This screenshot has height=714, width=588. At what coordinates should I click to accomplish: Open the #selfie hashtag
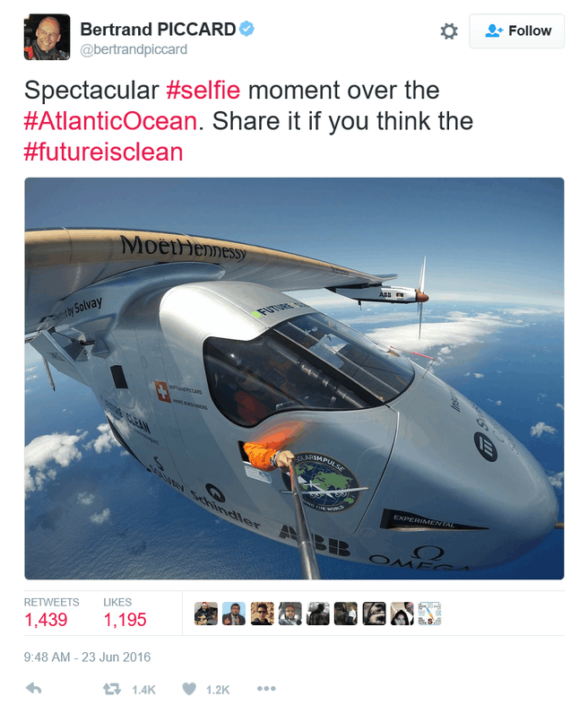203,90
